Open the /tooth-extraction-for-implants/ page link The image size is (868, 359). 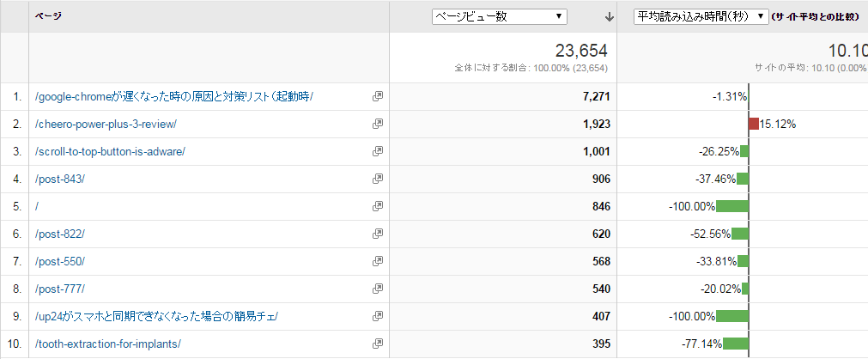point(108,344)
